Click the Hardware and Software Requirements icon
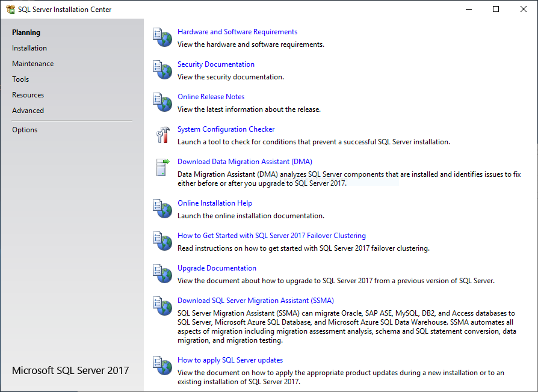538x392 pixels. click(162, 37)
